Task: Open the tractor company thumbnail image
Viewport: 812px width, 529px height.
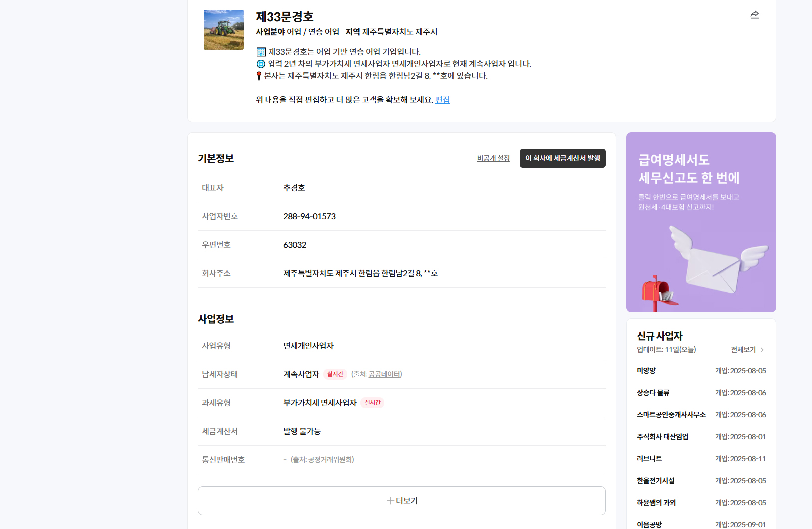Action: tap(223, 30)
